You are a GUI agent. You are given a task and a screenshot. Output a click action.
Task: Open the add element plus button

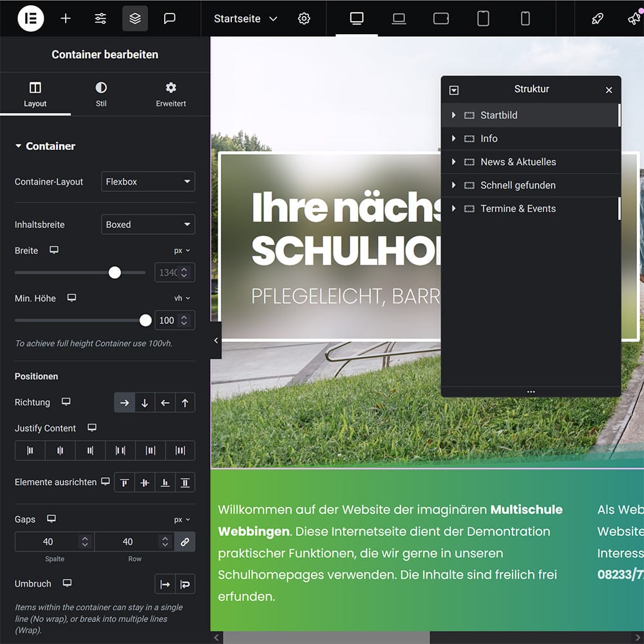pyautogui.click(x=66, y=19)
